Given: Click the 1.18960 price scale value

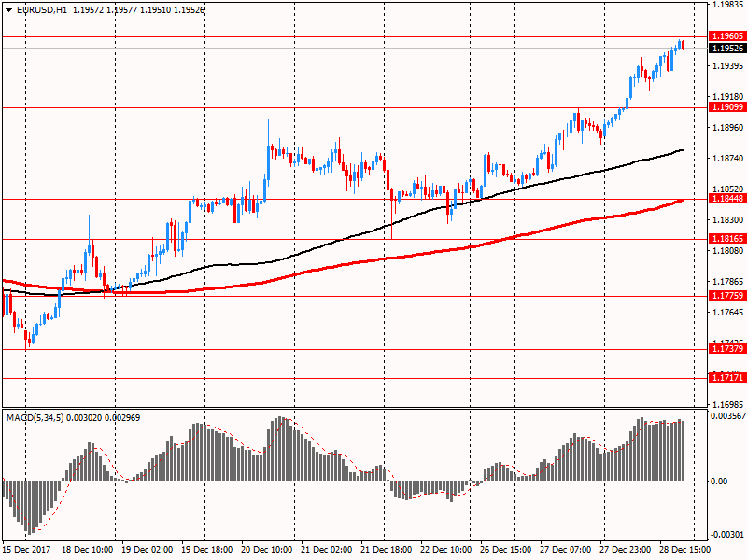Looking at the screenshot, I should [x=727, y=127].
